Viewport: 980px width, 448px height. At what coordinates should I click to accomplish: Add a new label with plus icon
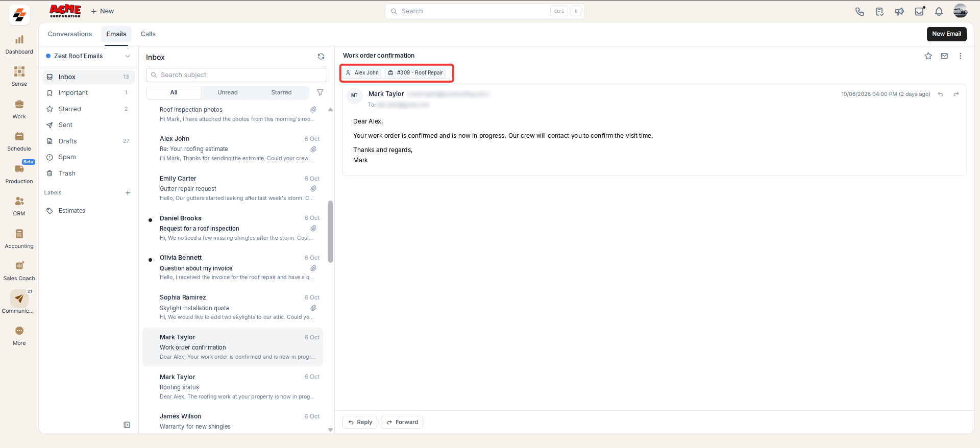(128, 193)
